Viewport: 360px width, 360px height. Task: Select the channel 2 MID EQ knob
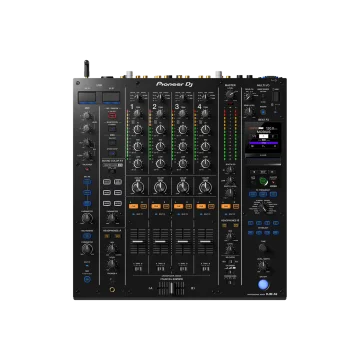160,146
